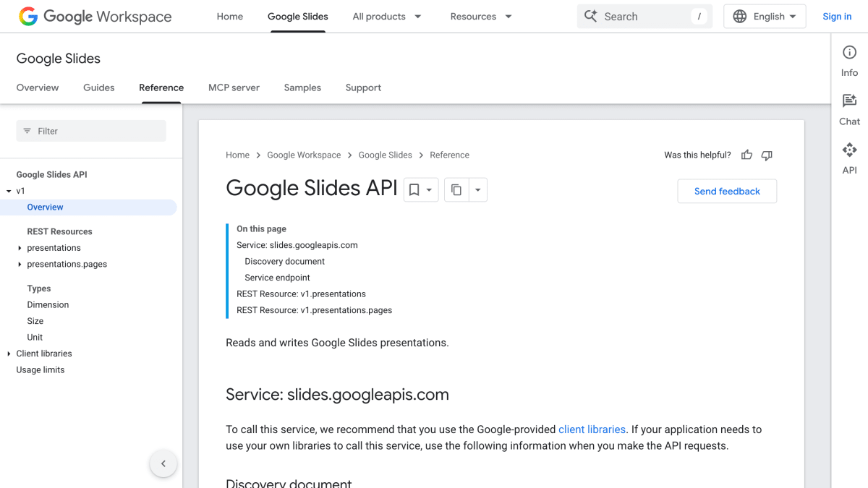This screenshot has width=868, height=488.
Task: Open the Chat side panel icon
Action: tap(849, 101)
